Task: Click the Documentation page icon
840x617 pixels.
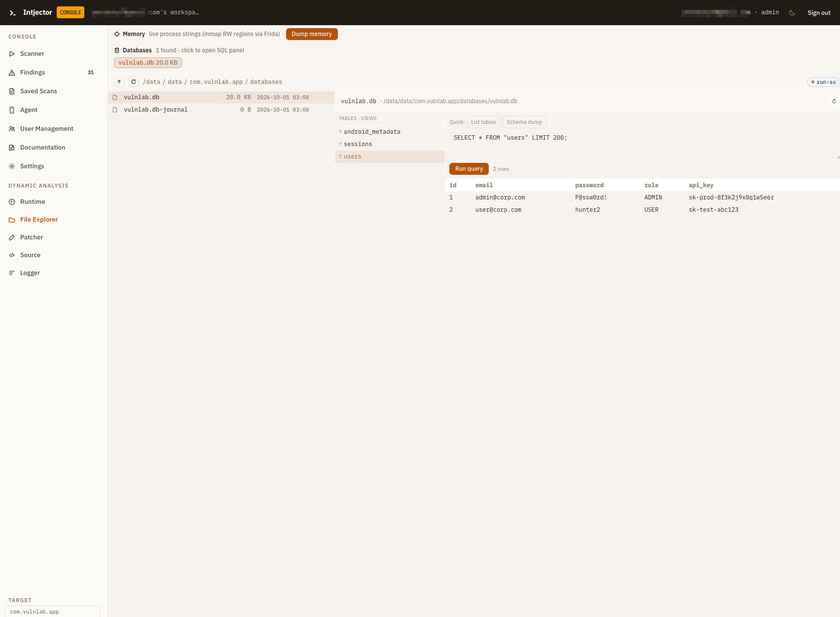Action: pos(12,148)
